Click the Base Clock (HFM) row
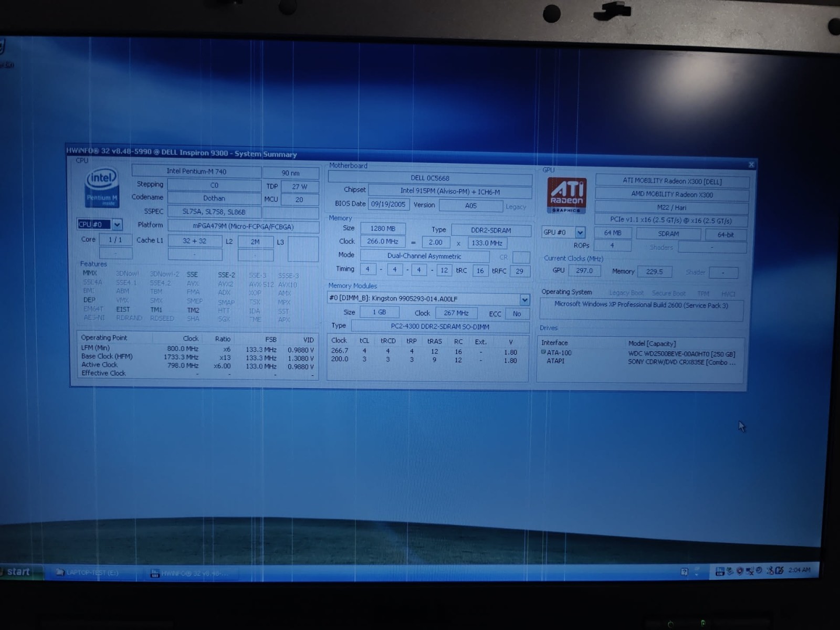Screen dimensions: 840x630 tap(198, 357)
